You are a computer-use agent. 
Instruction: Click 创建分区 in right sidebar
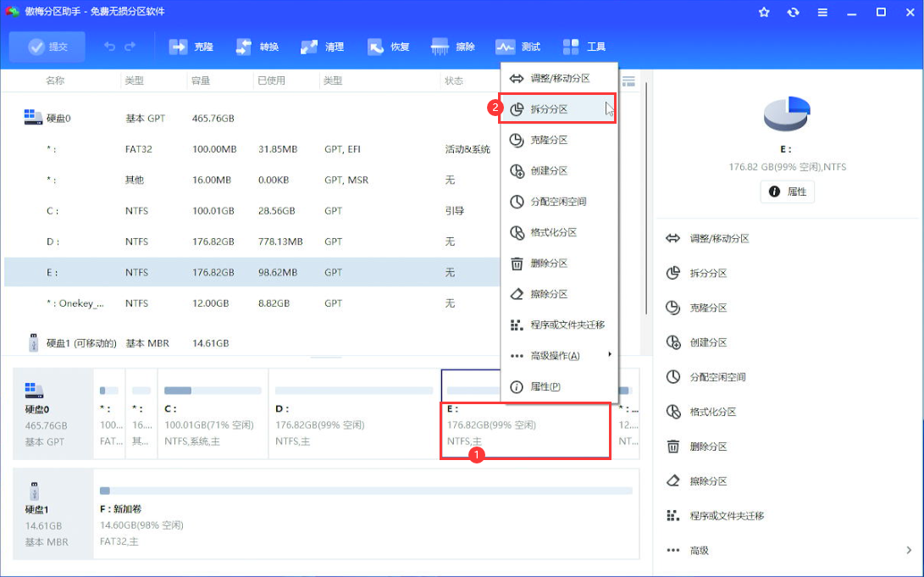click(696, 342)
